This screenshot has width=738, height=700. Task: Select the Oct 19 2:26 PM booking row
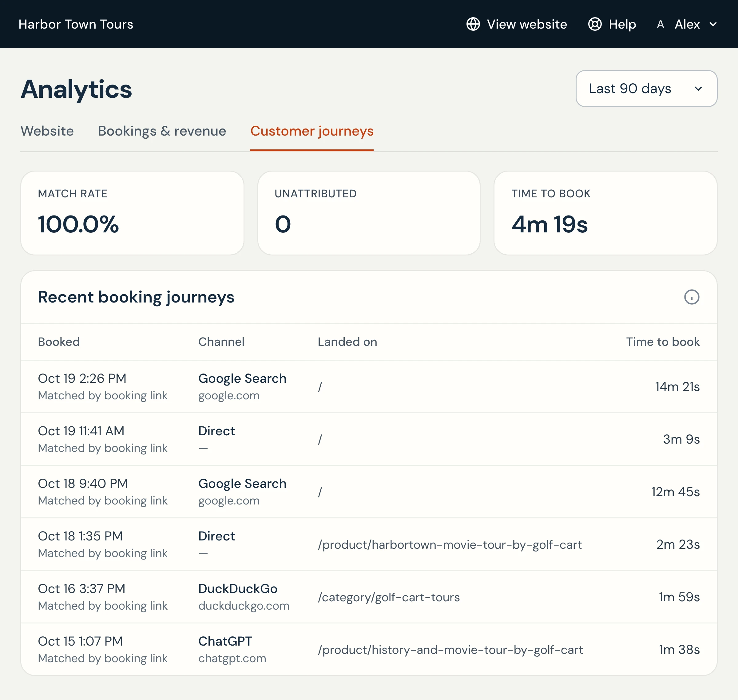coord(369,386)
